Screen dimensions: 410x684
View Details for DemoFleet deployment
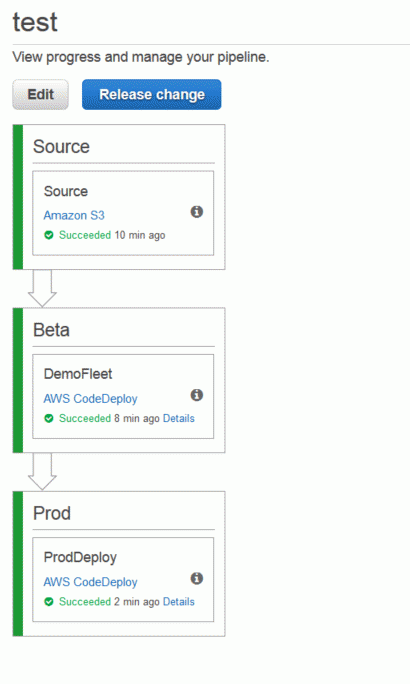pyautogui.click(x=179, y=418)
